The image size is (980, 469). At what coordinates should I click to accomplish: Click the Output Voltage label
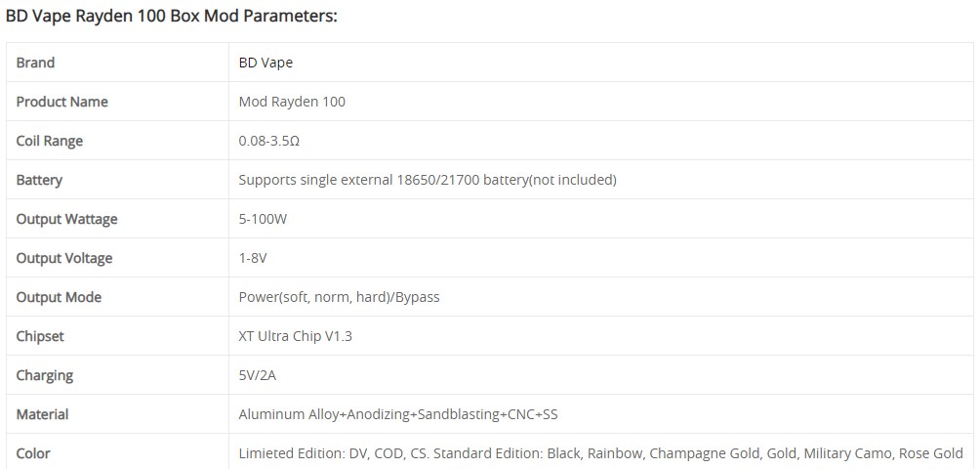(64, 258)
